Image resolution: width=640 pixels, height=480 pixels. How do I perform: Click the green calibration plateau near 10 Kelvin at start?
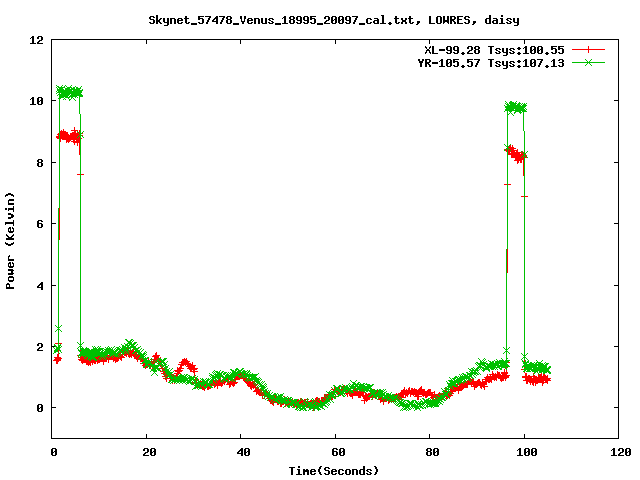69,93
